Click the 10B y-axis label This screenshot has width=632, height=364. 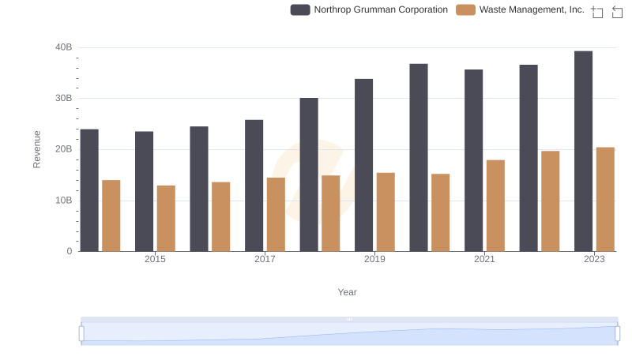64,201
